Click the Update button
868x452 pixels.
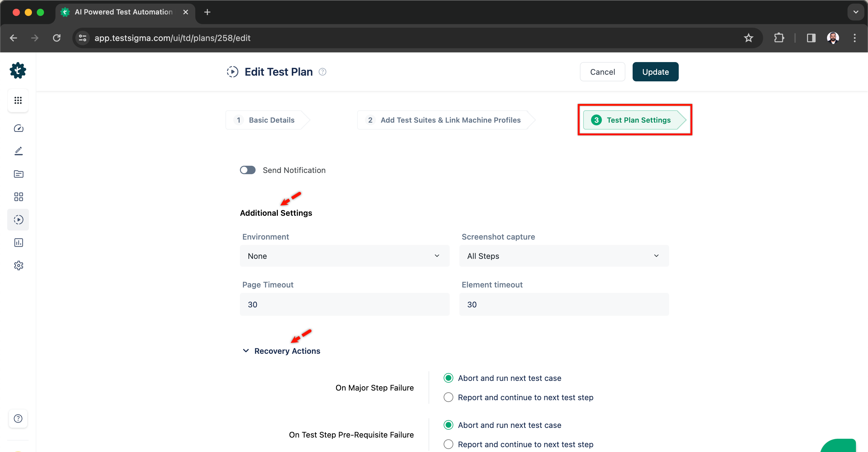655,72
